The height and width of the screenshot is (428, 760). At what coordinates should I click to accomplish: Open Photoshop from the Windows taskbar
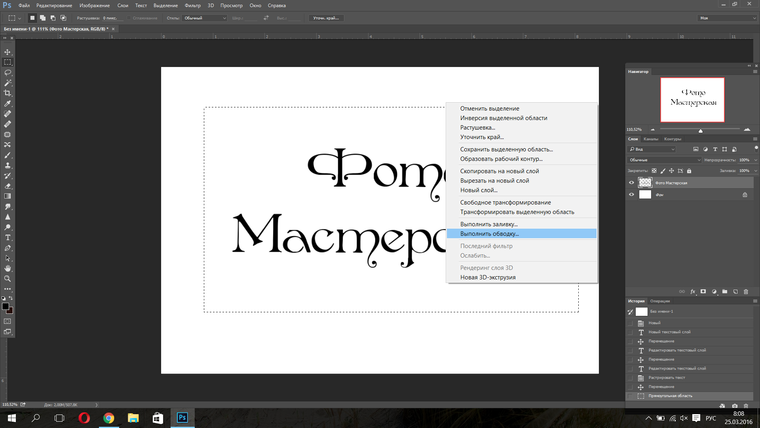(182, 417)
